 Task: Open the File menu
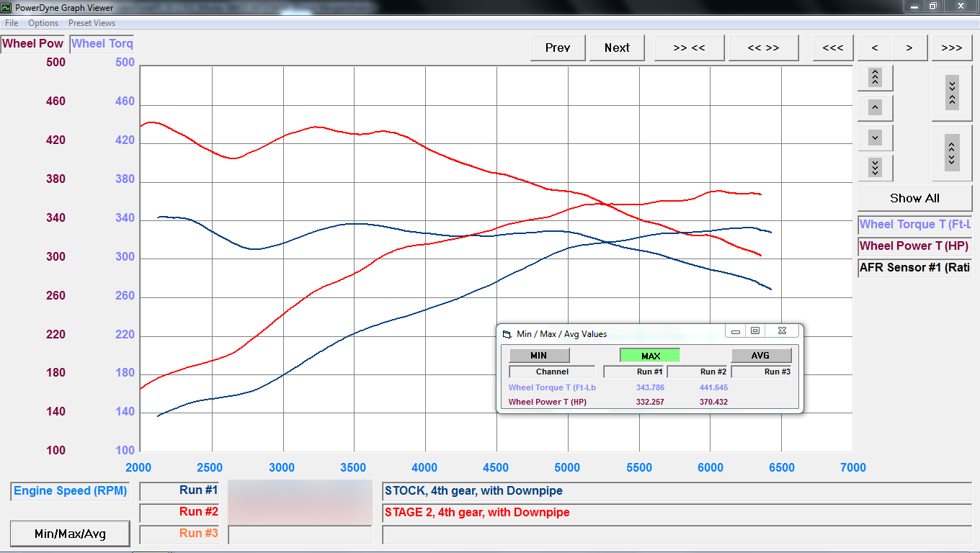click(x=12, y=23)
